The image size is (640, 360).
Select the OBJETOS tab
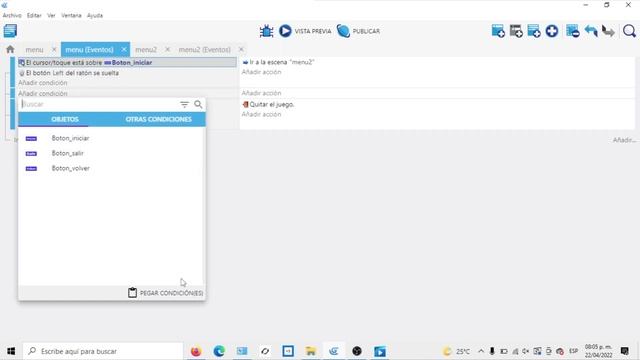tap(65, 119)
